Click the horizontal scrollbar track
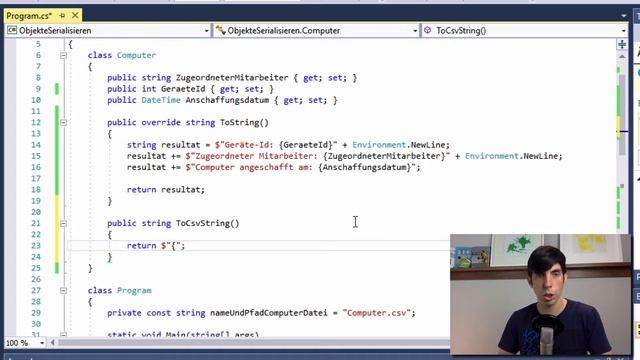 (253, 343)
